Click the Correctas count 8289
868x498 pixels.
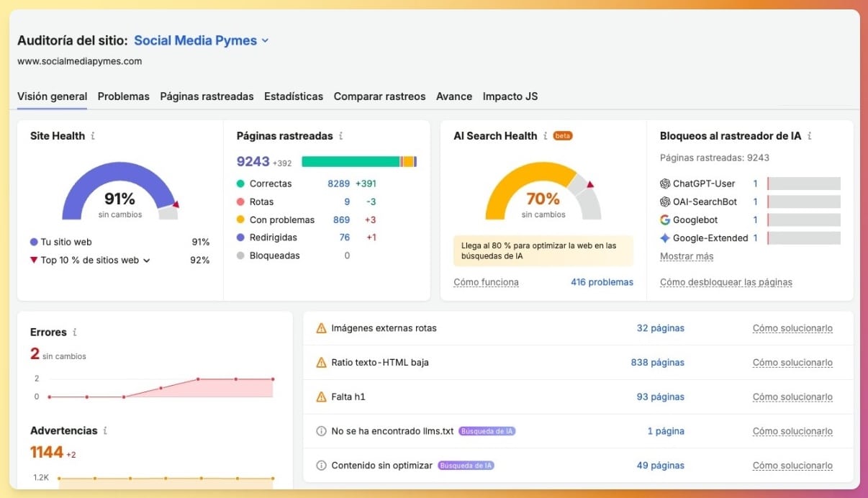[339, 184]
